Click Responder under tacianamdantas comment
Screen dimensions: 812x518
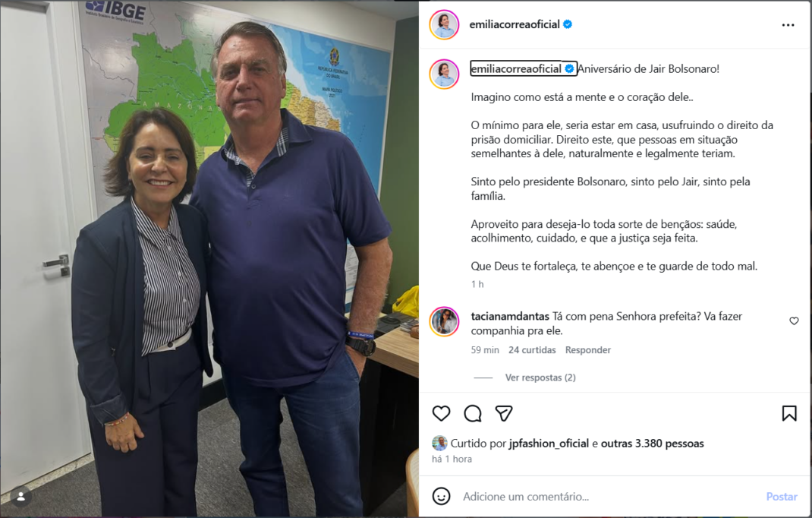(588, 350)
